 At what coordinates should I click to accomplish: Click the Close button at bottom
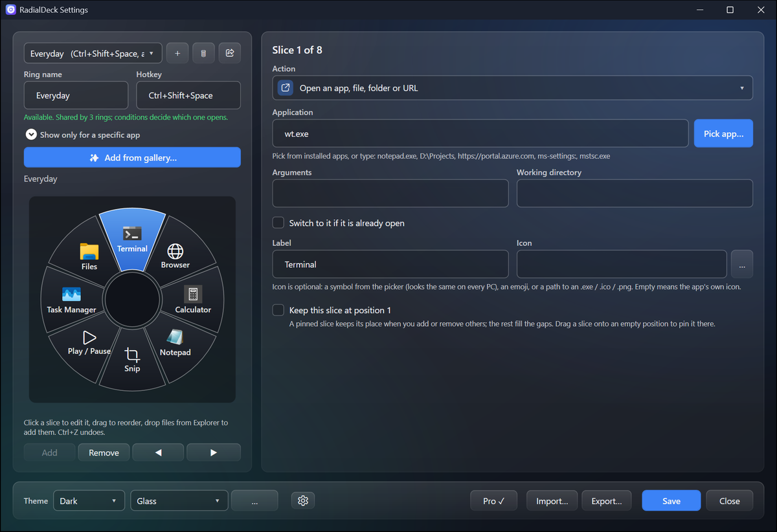coord(729,501)
